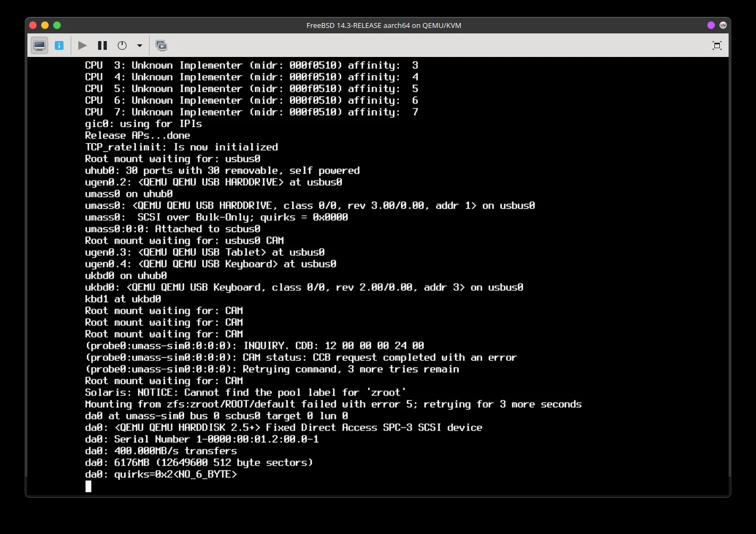Click the 'Solaris: NOTICE' console line

(x=245, y=393)
